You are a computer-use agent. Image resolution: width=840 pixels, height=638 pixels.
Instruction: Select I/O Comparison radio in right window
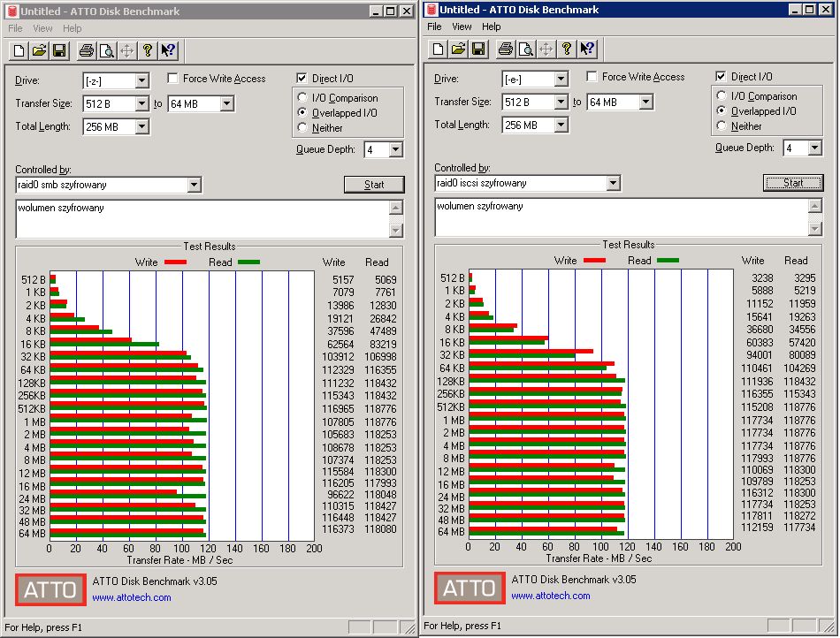[x=721, y=95]
